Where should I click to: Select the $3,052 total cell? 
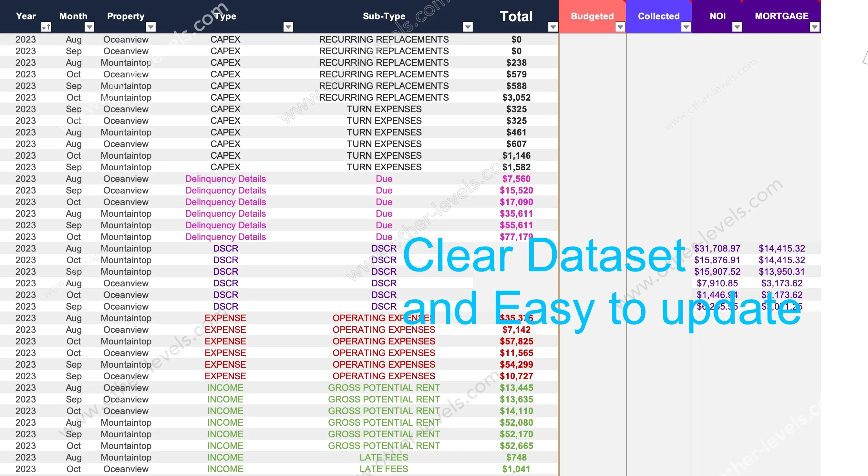(x=516, y=98)
